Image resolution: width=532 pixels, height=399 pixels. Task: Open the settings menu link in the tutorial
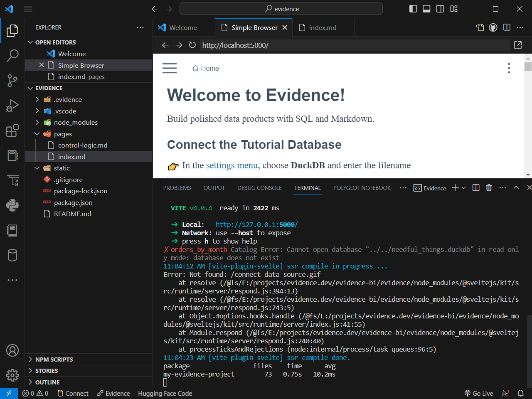(232, 165)
